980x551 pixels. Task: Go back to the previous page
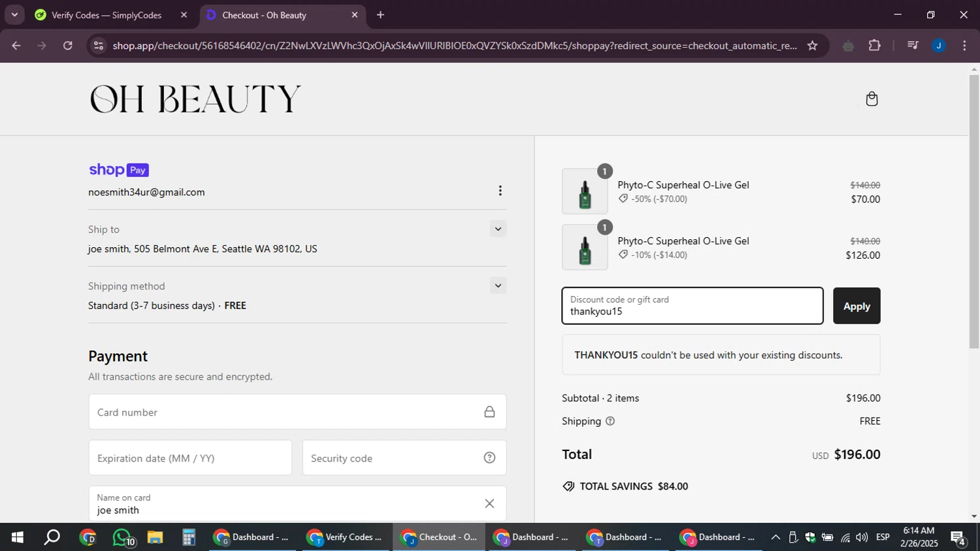[x=16, y=46]
